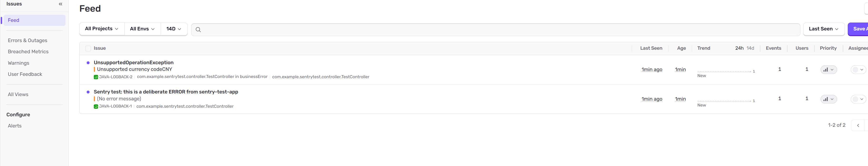Collapse the Issues sidebar with double-chevron icon
Screen dimensions: 868x166
pos(61,4)
